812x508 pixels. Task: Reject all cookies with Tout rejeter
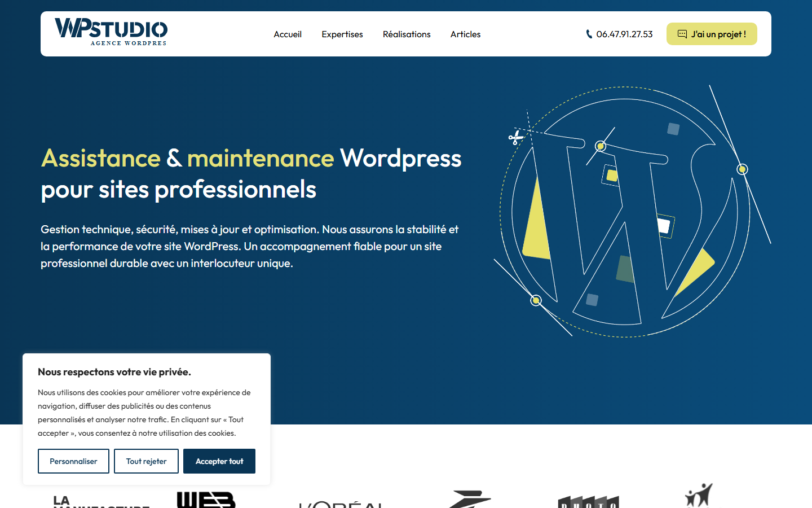pyautogui.click(x=146, y=461)
